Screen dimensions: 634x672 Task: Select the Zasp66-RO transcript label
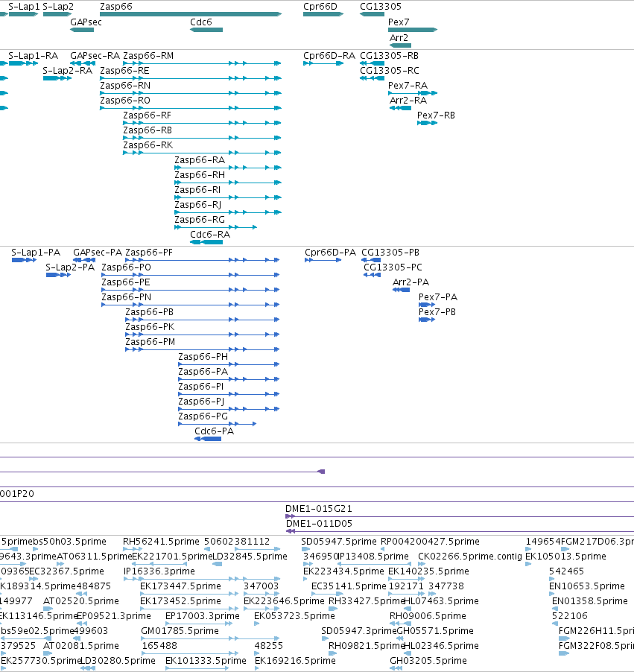[125, 101]
